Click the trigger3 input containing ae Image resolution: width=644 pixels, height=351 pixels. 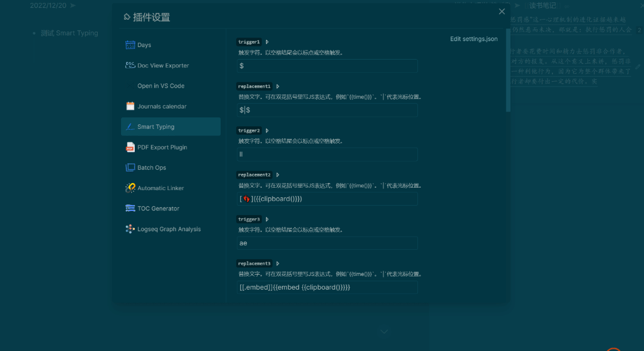[x=327, y=243]
